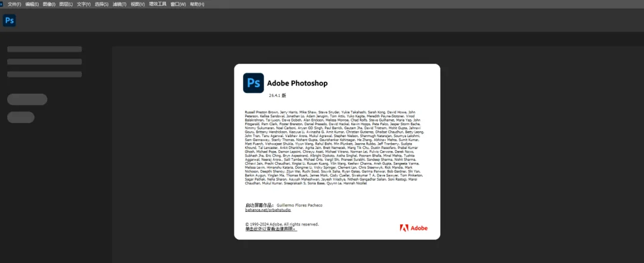Image resolution: width=644 pixels, height=263 pixels.
Task: Open the 窗口(W) menu
Action: [x=178, y=4]
